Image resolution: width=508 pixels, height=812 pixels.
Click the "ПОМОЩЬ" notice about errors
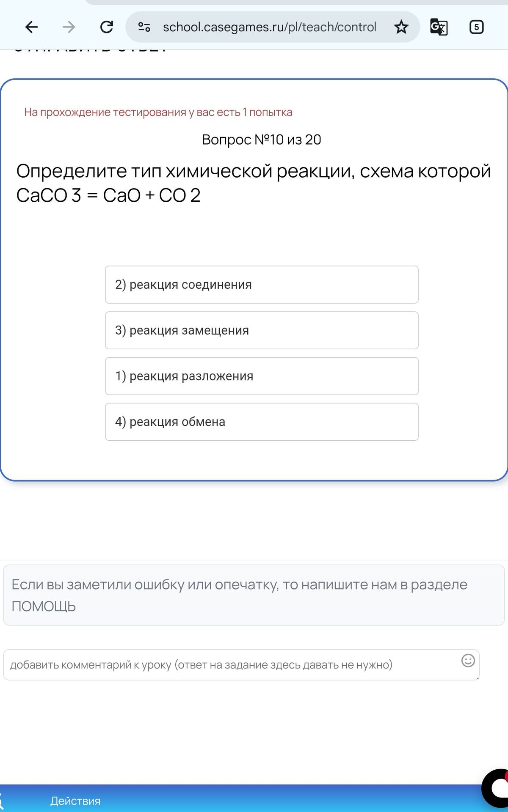254,595
